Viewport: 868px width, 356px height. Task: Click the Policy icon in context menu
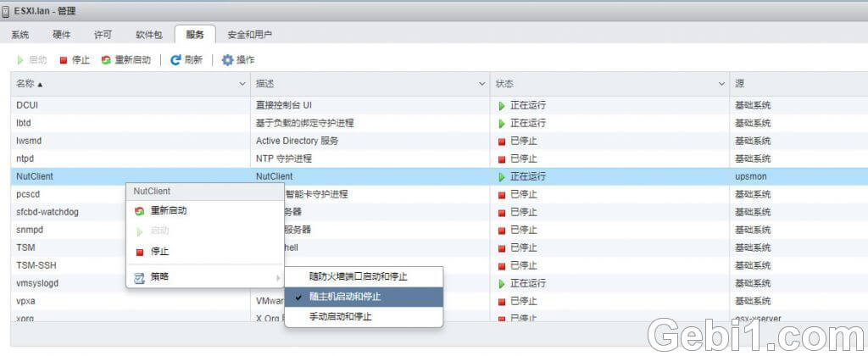140,277
